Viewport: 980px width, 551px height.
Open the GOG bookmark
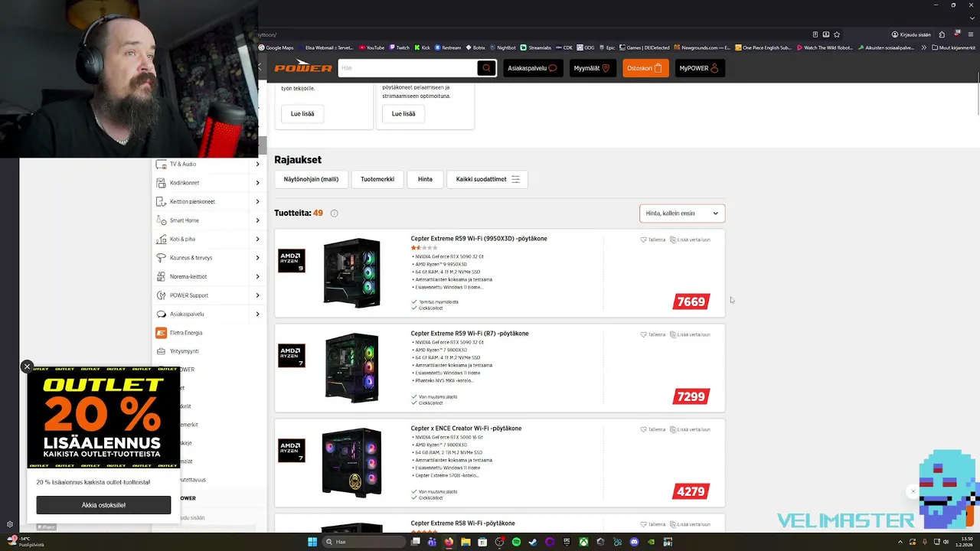(586, 47)
